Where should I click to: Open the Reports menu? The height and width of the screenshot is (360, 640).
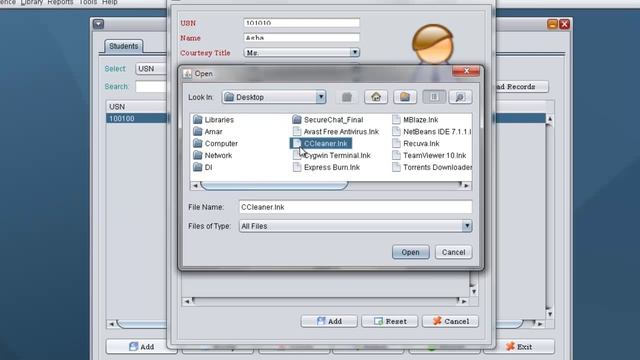[60, 2]
